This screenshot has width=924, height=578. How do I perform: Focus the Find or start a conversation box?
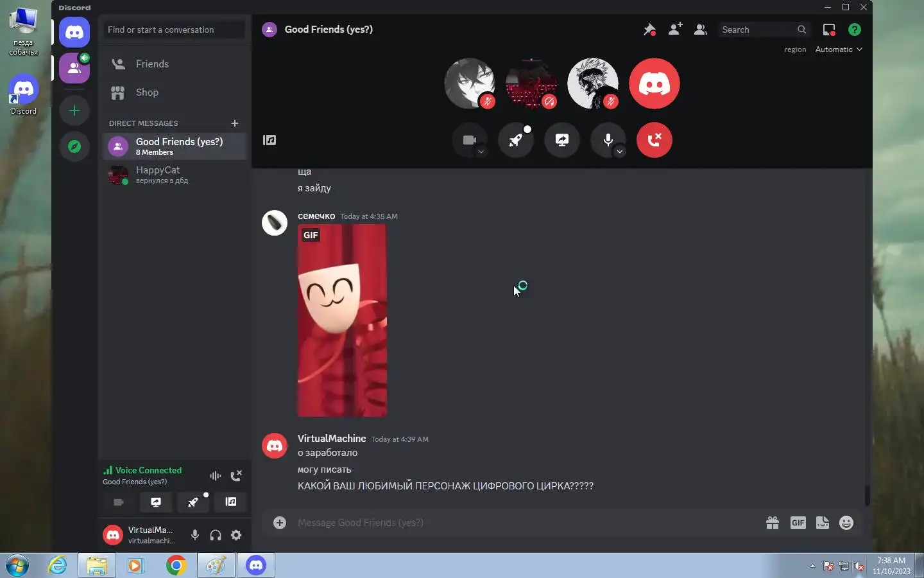point(175,30)
